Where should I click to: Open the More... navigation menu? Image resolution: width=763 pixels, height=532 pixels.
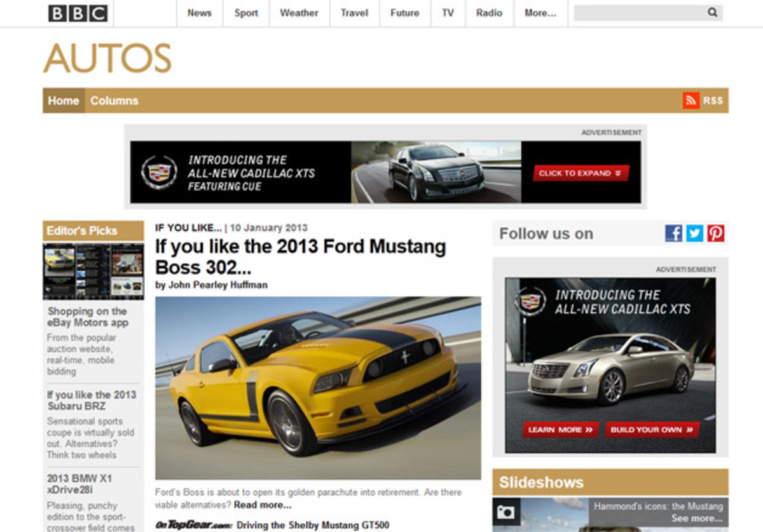point(539,12)
